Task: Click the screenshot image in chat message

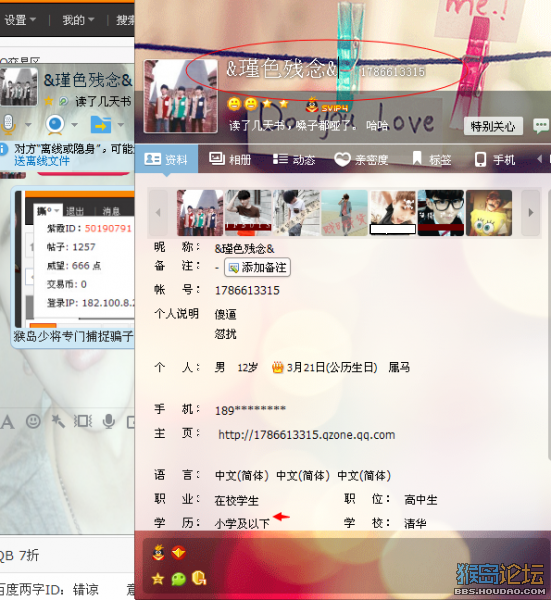Action: pos(74,259)
